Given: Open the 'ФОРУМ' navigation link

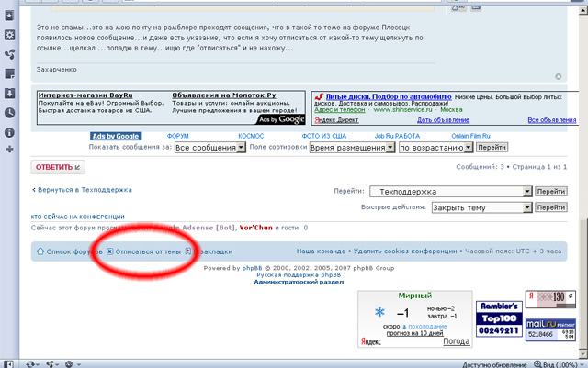Looking at the screenshot, I should click(x=177, y=137).
